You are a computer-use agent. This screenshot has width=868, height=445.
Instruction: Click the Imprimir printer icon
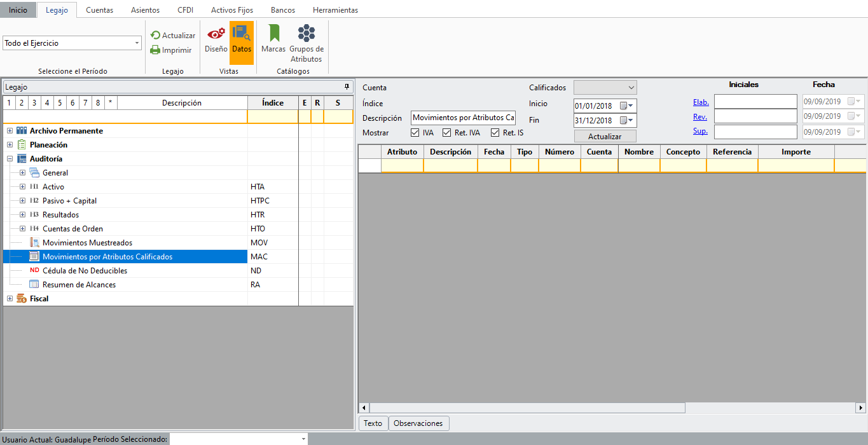tap(155, 50)
